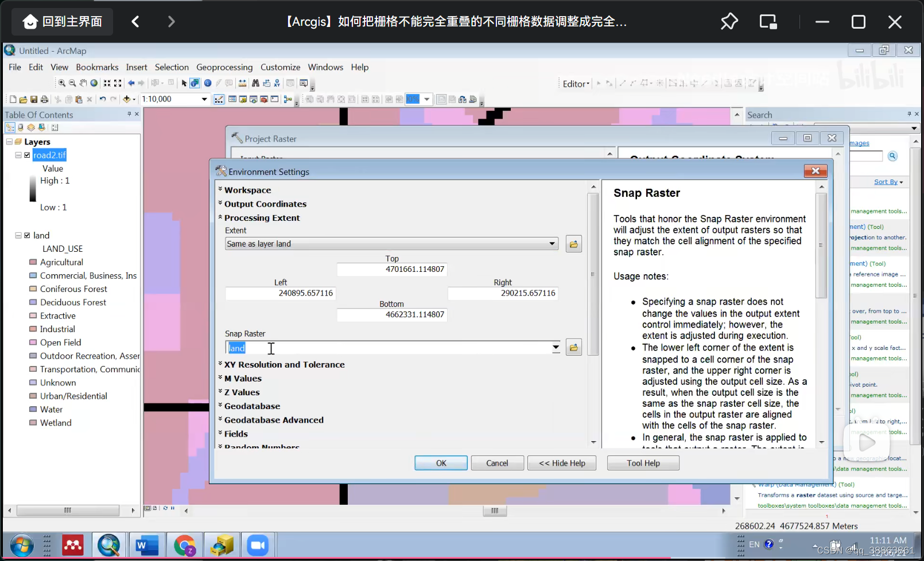Save the map document
Image resolution: width=924 pixels, height=561 pixels.
coord(34,99)
